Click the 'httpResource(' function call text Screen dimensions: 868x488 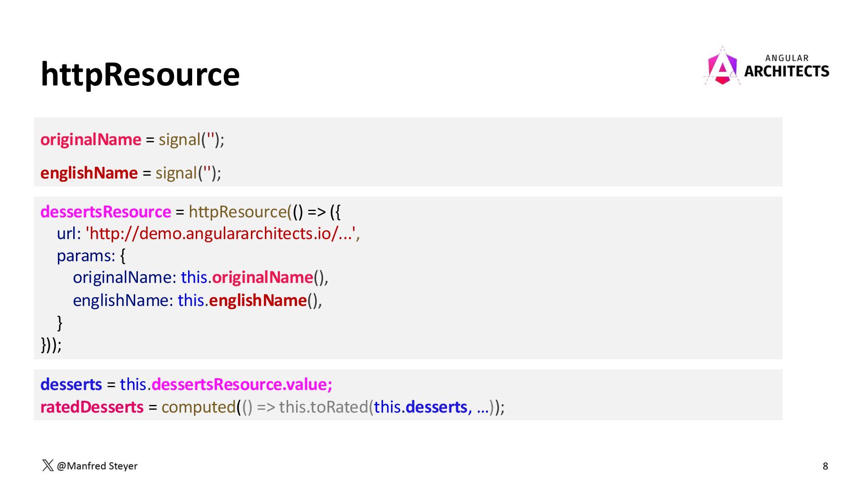pyautogui.click(x=241, y=211)
